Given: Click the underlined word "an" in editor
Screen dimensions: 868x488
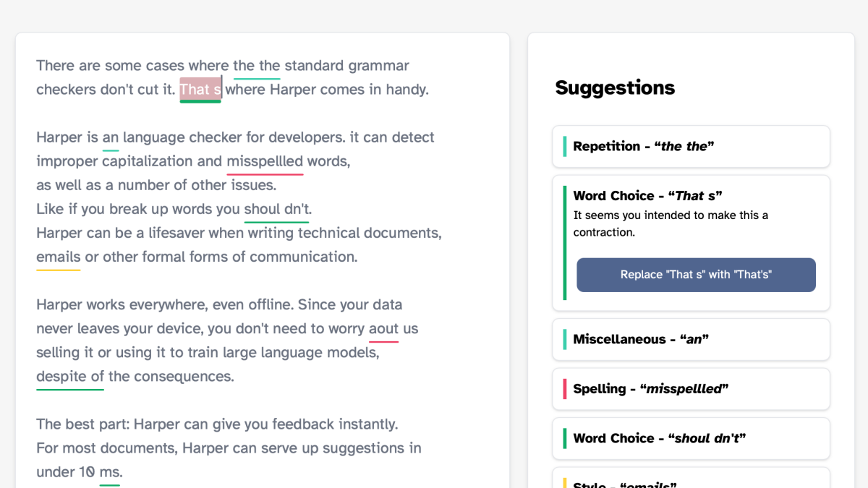Looking at the screenshot, I should tap(111, 137).
